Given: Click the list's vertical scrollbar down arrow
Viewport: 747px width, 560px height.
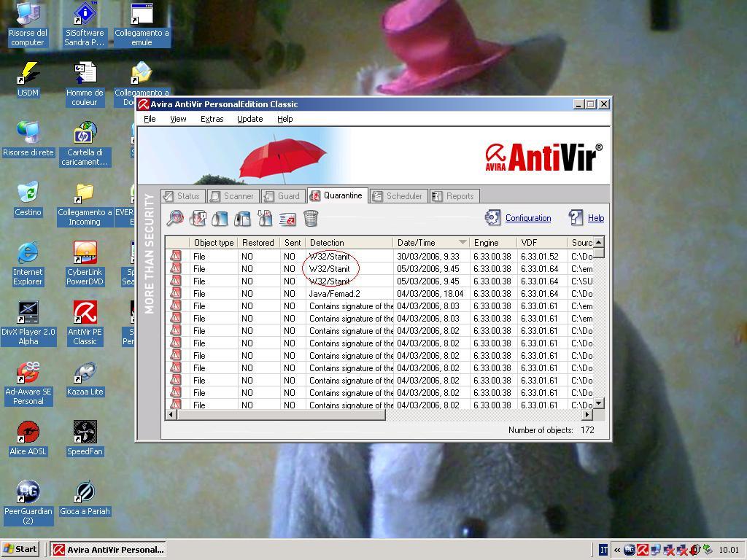Looking at the screenshot, I should click(x=599, y=402).
